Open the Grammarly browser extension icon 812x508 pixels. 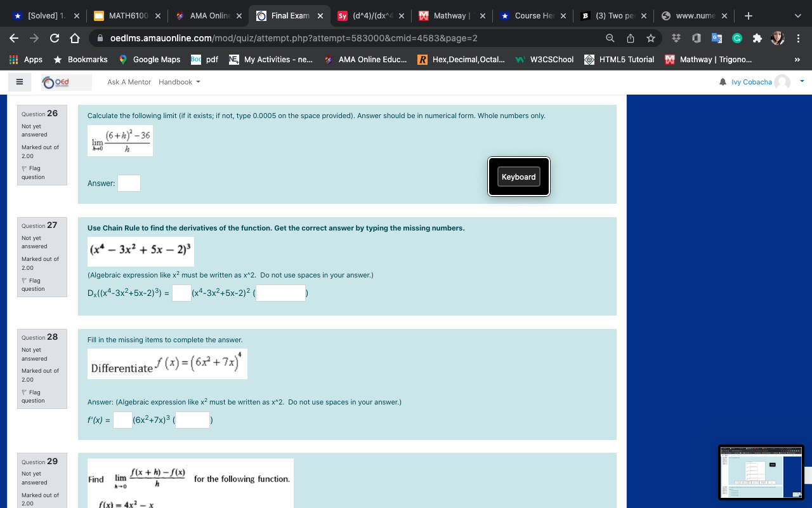click(x=736, y=38)
